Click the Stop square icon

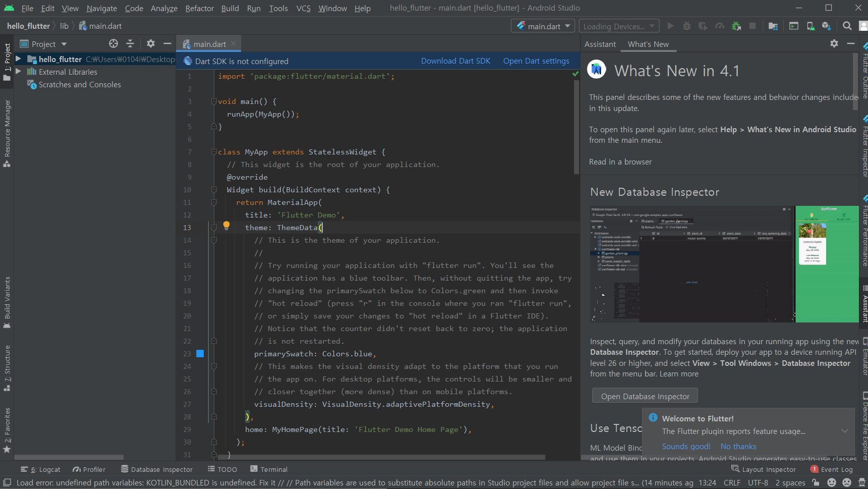click(753, 26)
